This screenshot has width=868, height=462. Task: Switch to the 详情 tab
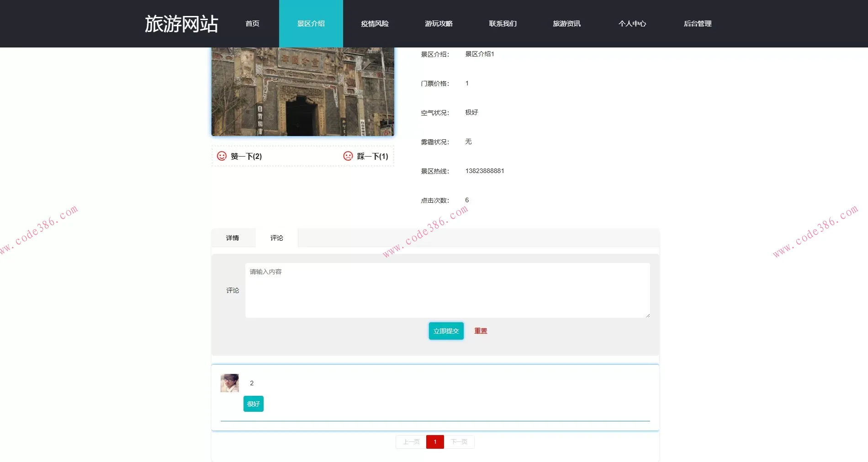tap(233, 238)
